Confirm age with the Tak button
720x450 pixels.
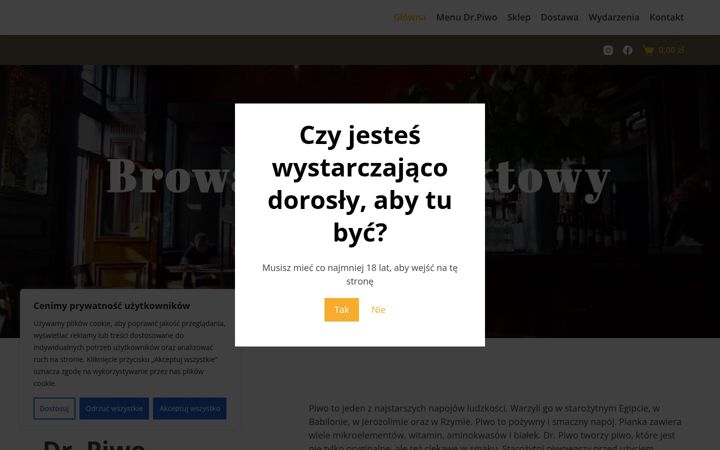[x=342, y=310]
